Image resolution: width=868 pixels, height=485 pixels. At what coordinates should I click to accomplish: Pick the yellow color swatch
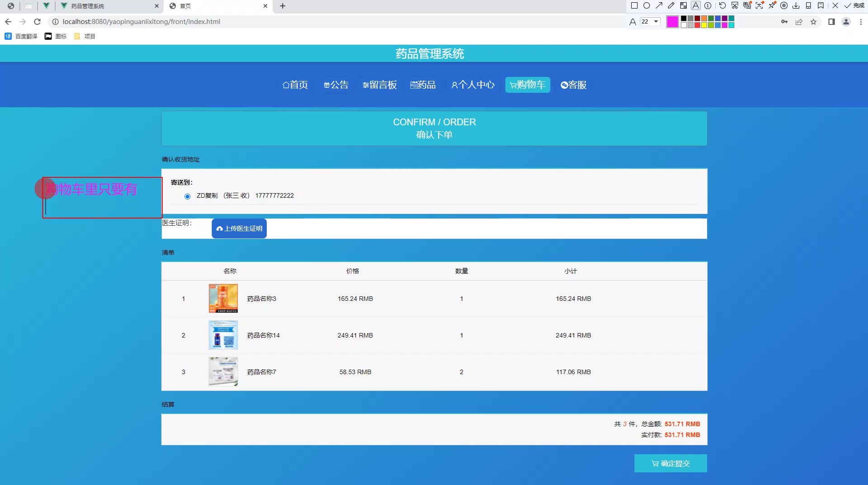pyautogui.click(x=704, y=25)
